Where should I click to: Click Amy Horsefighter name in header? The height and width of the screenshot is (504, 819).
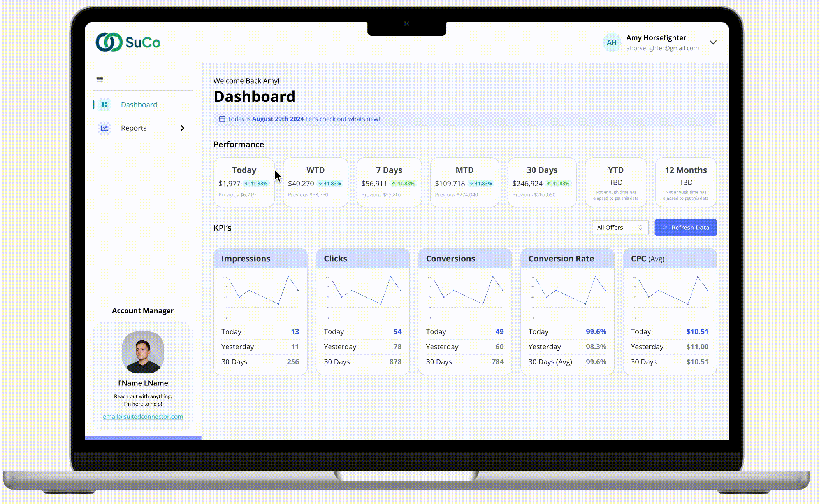click(x=656, y=38)
